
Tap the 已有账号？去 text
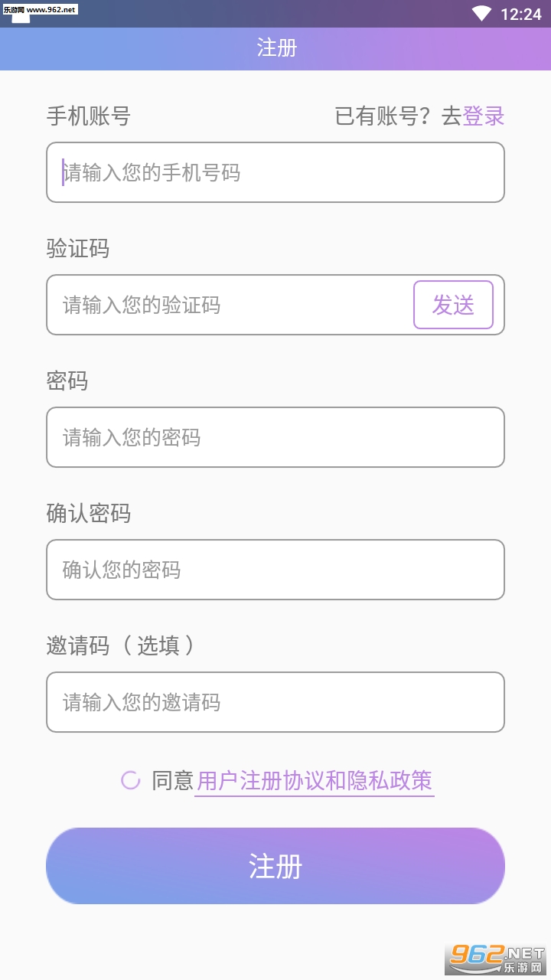pyautogui.click(x=398, y=116)
